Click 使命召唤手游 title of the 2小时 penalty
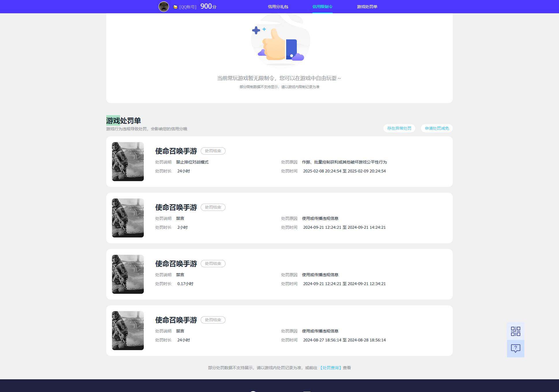This screenshot has height=392, width=559. pos(176,207)
